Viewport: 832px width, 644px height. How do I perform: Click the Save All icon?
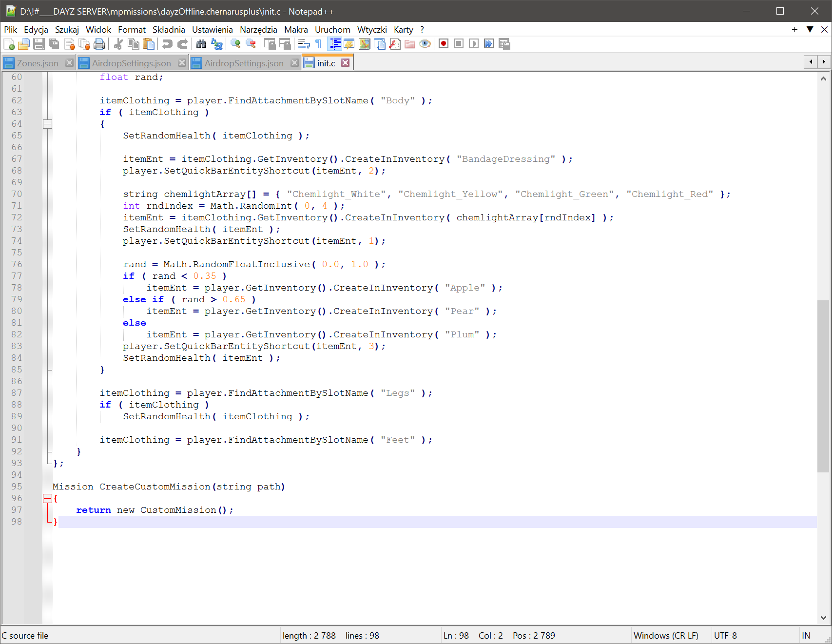(x=54, y=44)
